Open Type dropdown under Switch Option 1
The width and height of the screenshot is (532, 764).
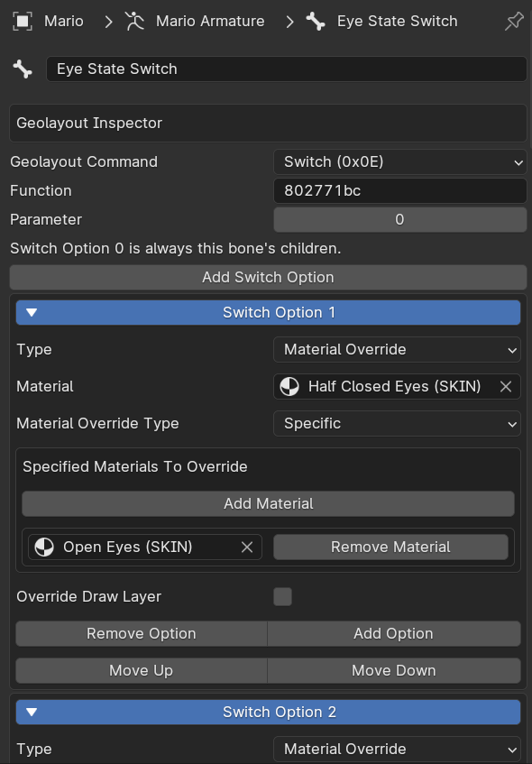click(397, 349)
